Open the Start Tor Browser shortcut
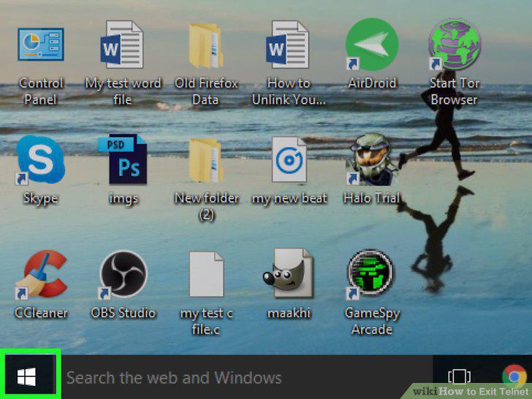 pyautogui.click(x=455, y=45)
